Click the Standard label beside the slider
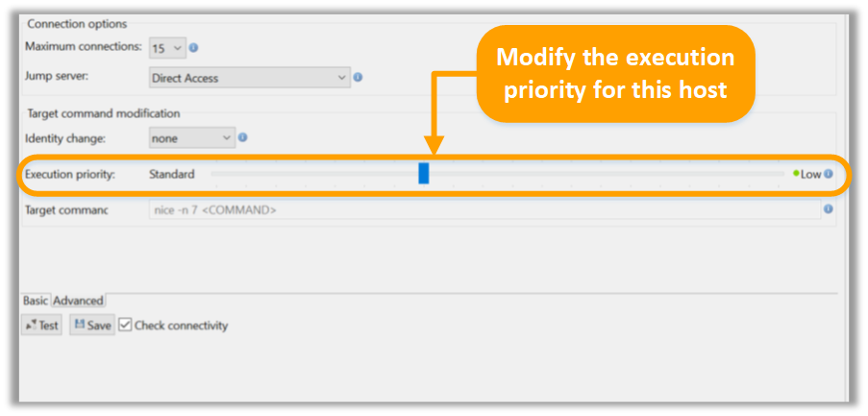868x416 pixels. click(172, 174)
